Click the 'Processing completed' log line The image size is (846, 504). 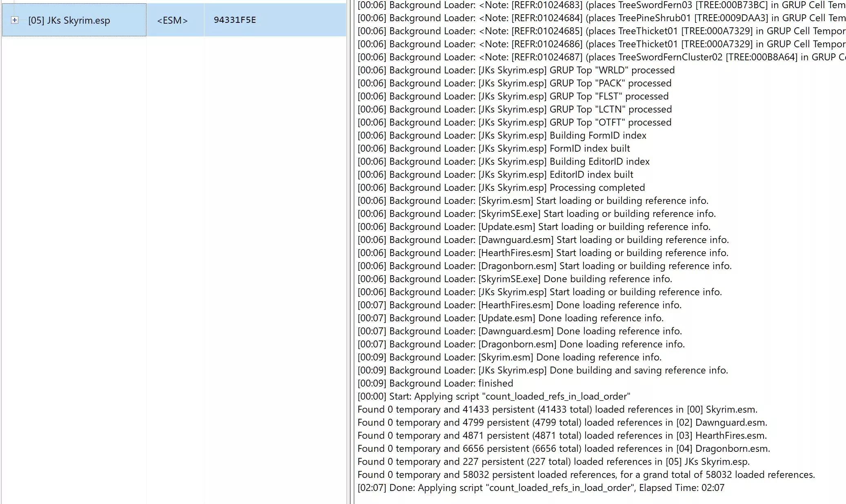(x=501, y=188)
